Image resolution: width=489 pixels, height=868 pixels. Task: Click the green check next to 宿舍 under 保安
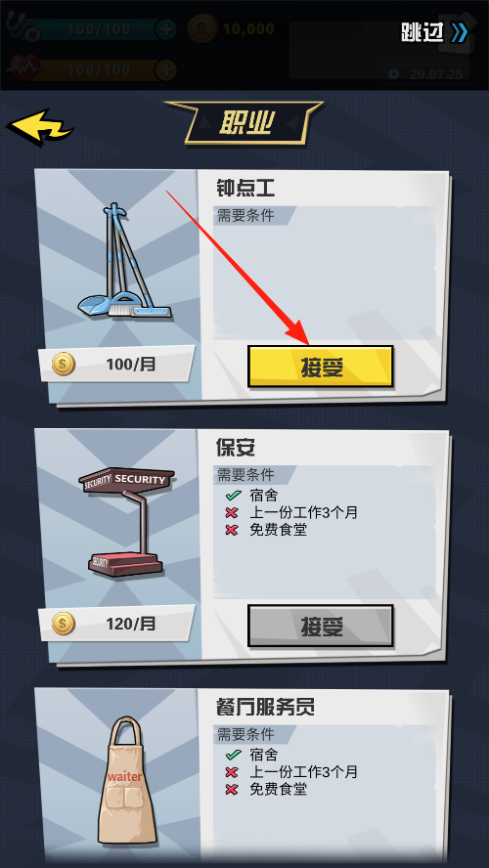click(x=233, y=496)
